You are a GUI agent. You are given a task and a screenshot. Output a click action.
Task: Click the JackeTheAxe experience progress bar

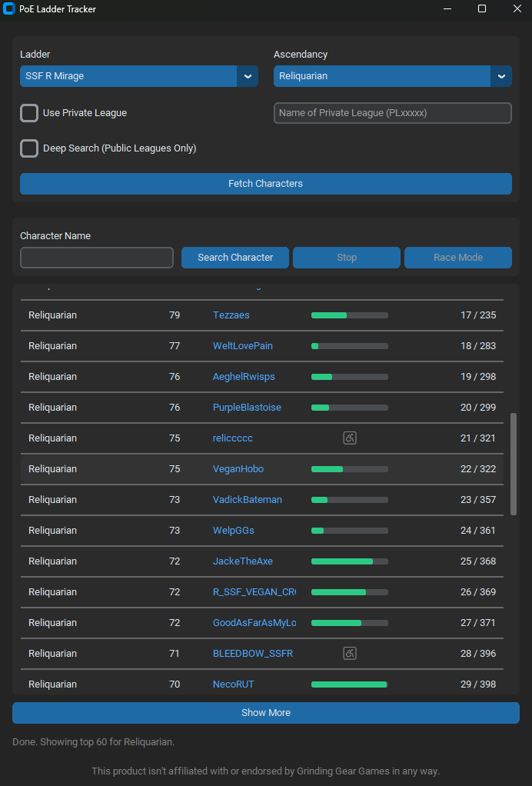[350, 561]
